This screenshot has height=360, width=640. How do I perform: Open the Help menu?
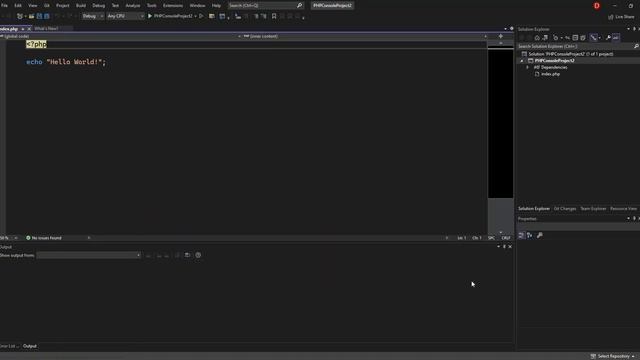pos(216,5)
